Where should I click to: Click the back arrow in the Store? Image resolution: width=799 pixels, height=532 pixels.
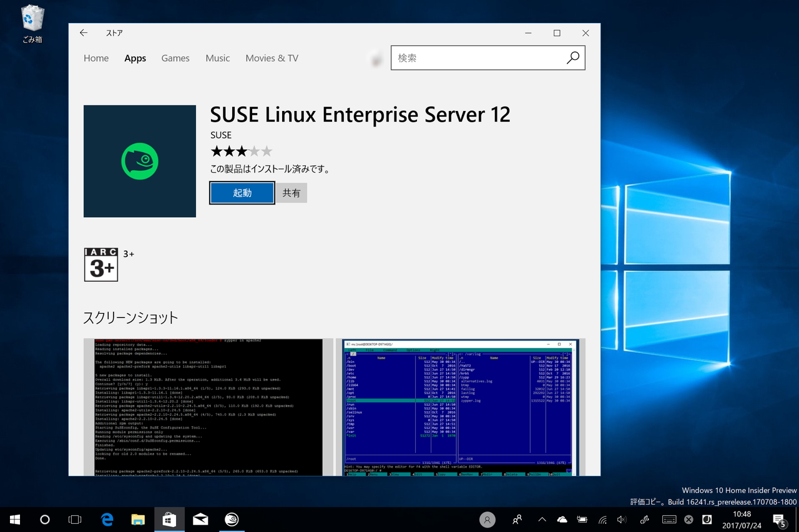click(83, 33)
